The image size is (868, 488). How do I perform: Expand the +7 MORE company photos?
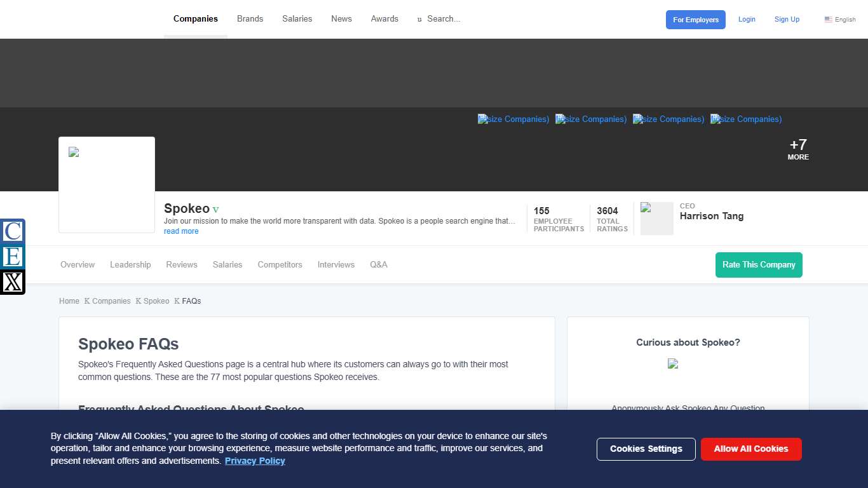tap(797, 149)
